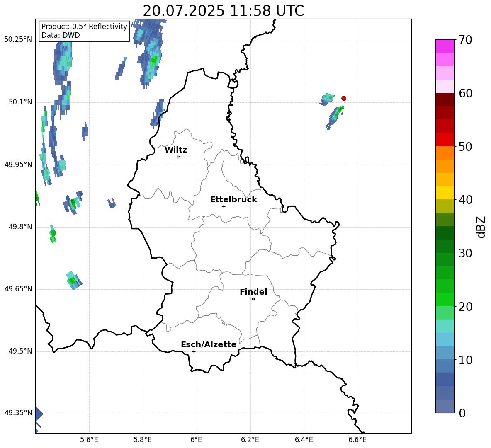Click the red dot marker east of Luxembourg
The height and width of the screenshot is (448, 491).
click(343, 98)
